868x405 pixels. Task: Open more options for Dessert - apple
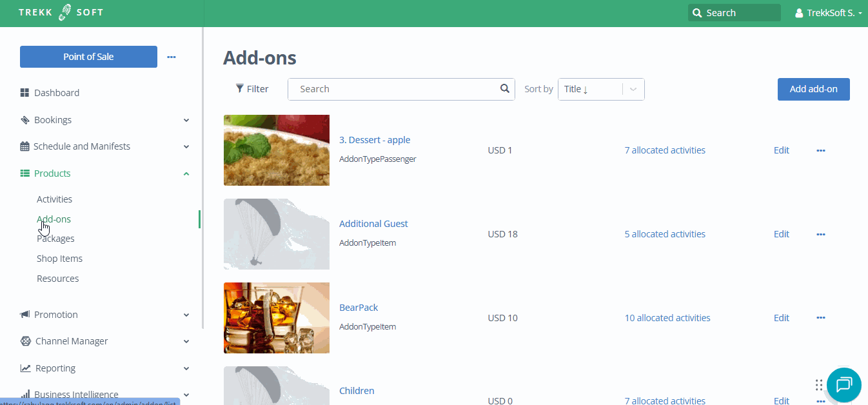(x=821, y=150)
